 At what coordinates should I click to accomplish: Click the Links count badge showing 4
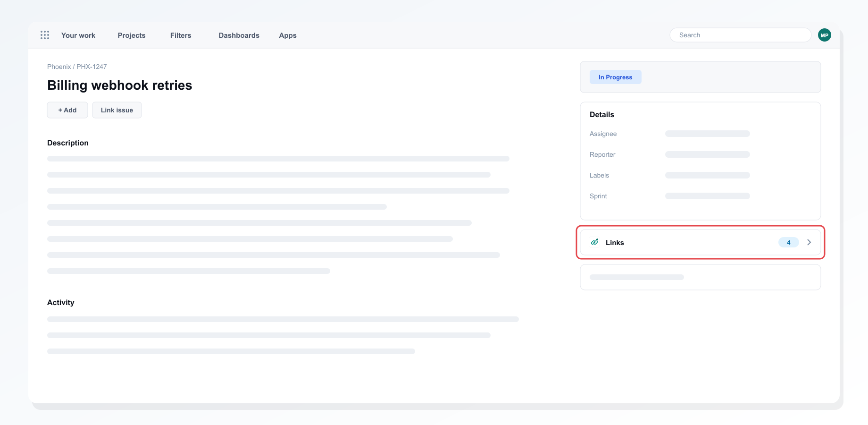[x=788, y=242]
